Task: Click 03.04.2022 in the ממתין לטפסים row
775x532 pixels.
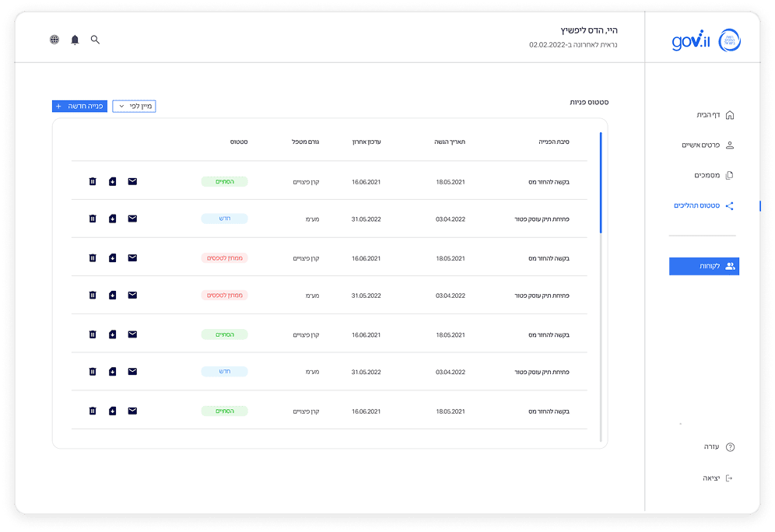Action: (451, 296)
